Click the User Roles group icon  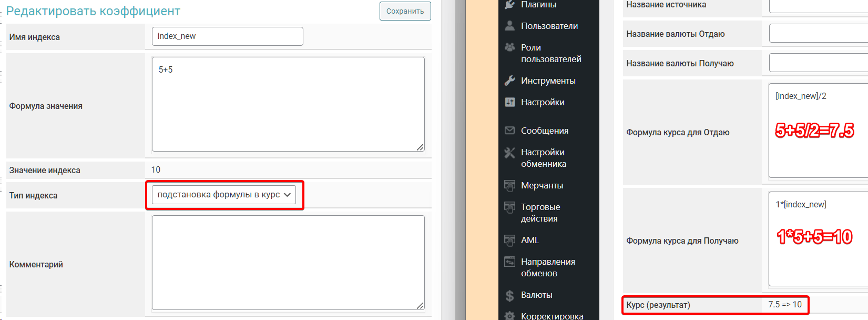point(509,47)
